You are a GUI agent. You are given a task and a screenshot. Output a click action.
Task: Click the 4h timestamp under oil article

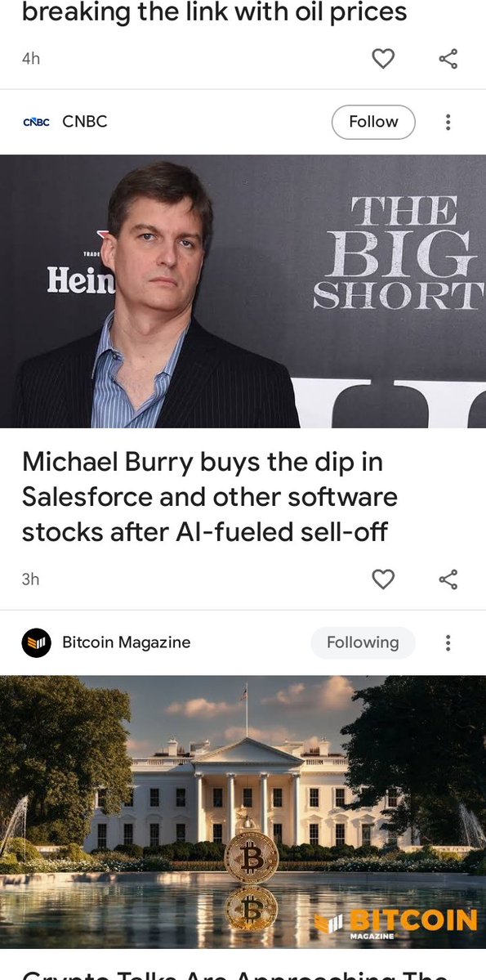(31, 59)
